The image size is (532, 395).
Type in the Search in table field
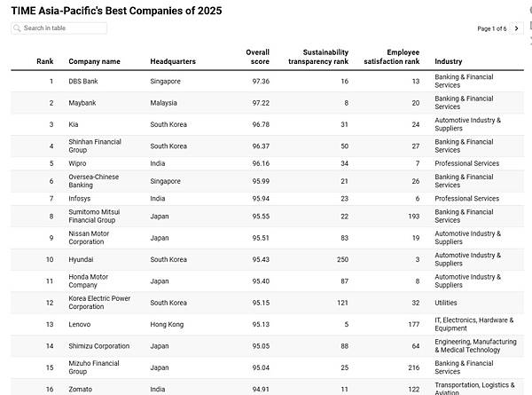pos(62,28)
